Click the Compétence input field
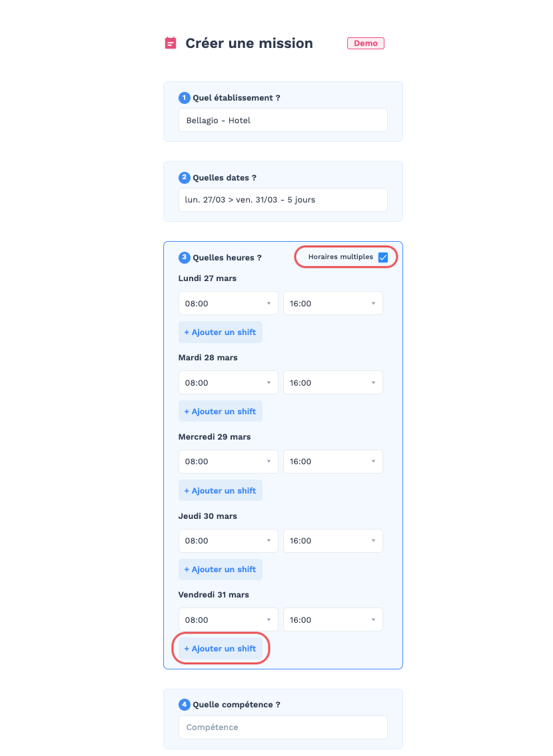This screenshot has width=553, height=756. pos(283,727)
